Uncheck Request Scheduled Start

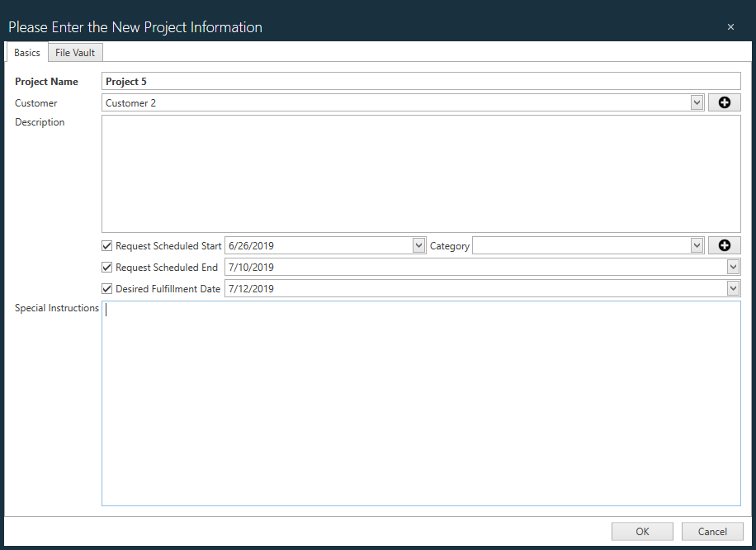click(x=106, y=245)
